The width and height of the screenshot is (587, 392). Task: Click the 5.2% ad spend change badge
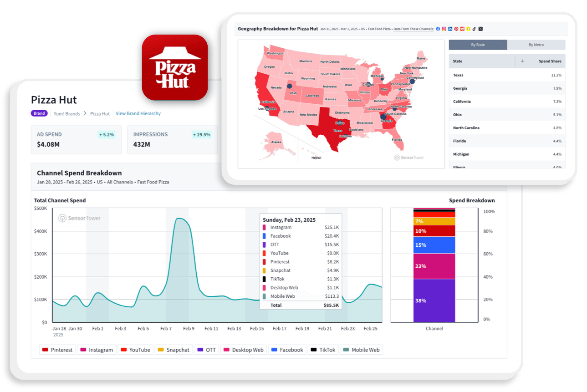pos(107,135)
